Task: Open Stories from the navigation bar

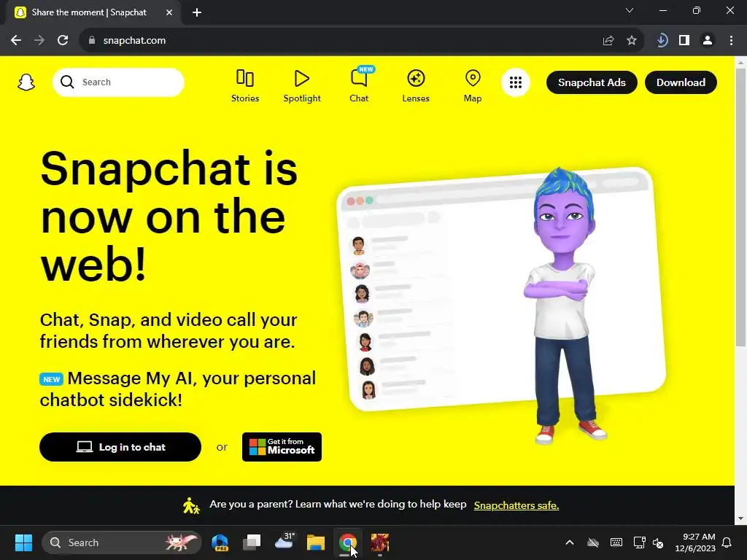Action: point(245,86)
